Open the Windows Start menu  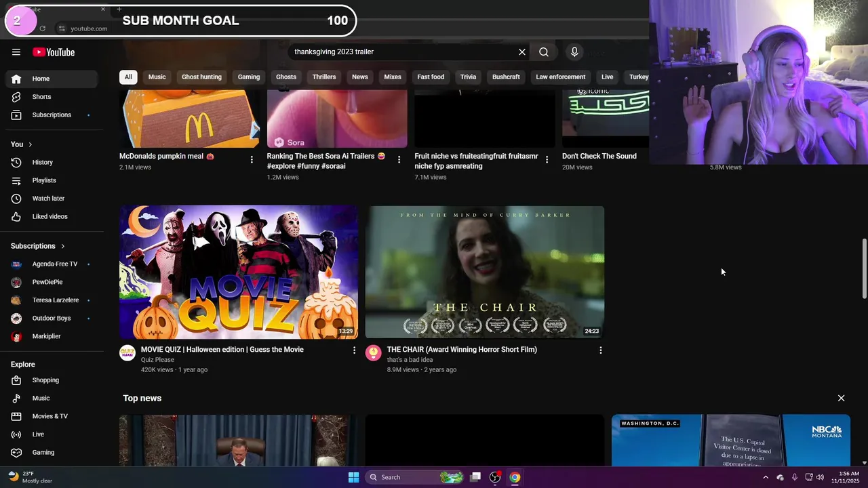(x=353, y=477)
